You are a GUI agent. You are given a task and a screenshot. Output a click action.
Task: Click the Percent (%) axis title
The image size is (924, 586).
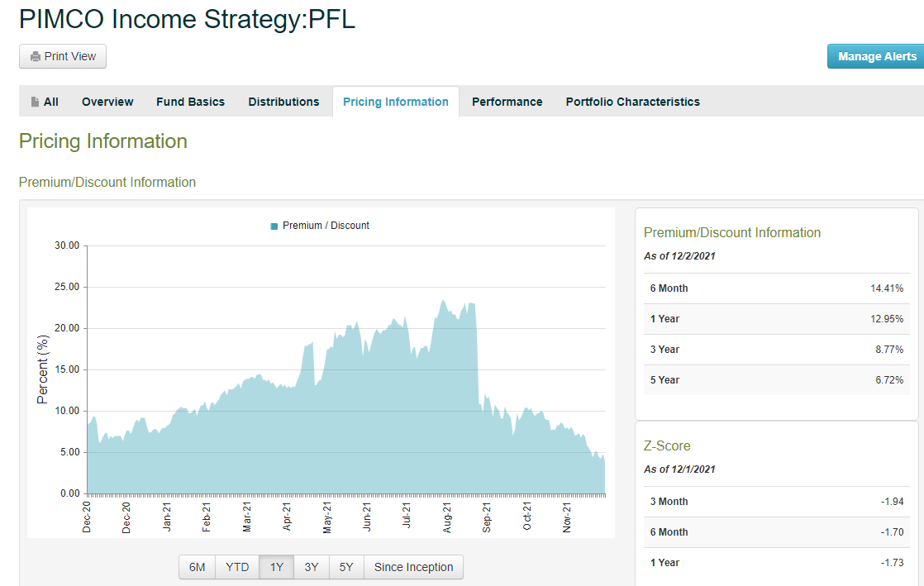tap(42, 369)
